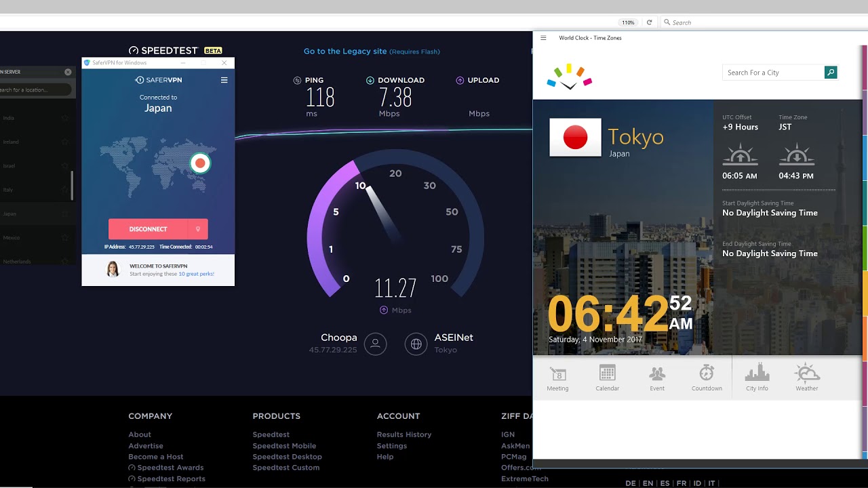Open Speedtest Mobile products link
The height and width of the screenshot is (488, 868).
pyautogui.click(x=284, y=446)
